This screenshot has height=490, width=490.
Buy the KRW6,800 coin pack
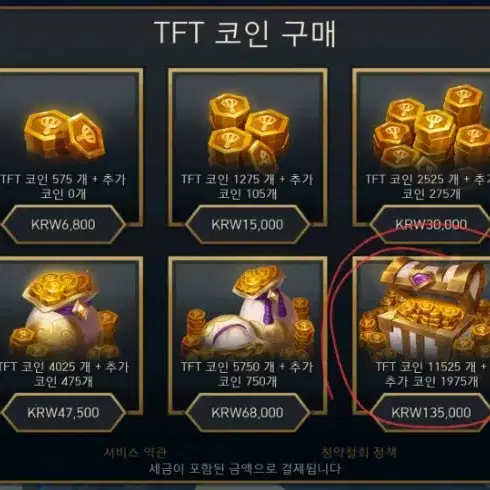[63, 224]
